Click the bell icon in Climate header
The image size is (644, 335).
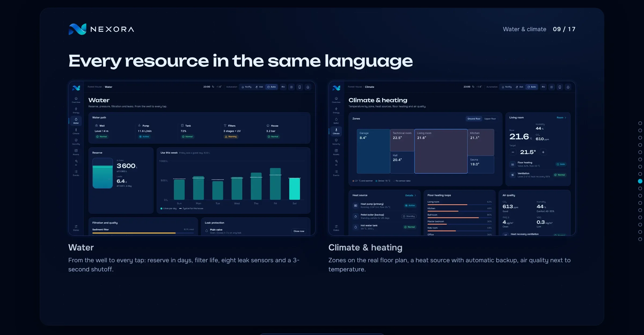point(568,87)
